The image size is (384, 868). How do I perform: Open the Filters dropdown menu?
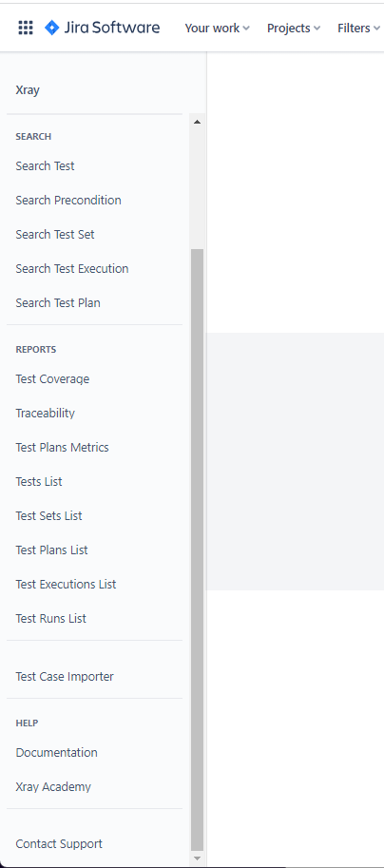[x=358, y=28]
